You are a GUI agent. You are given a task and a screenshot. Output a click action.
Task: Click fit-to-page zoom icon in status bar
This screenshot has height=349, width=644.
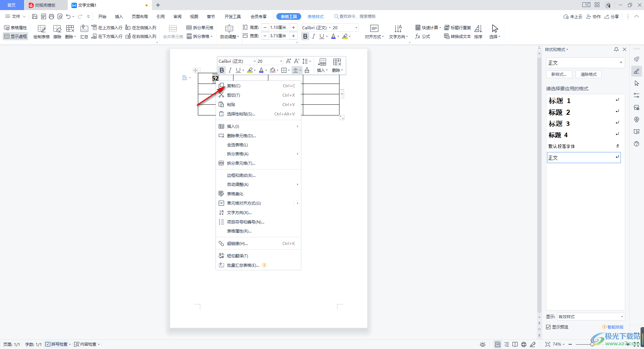548,344
